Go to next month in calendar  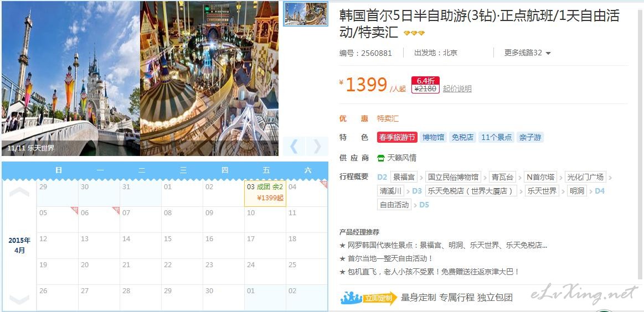point(19,299)
